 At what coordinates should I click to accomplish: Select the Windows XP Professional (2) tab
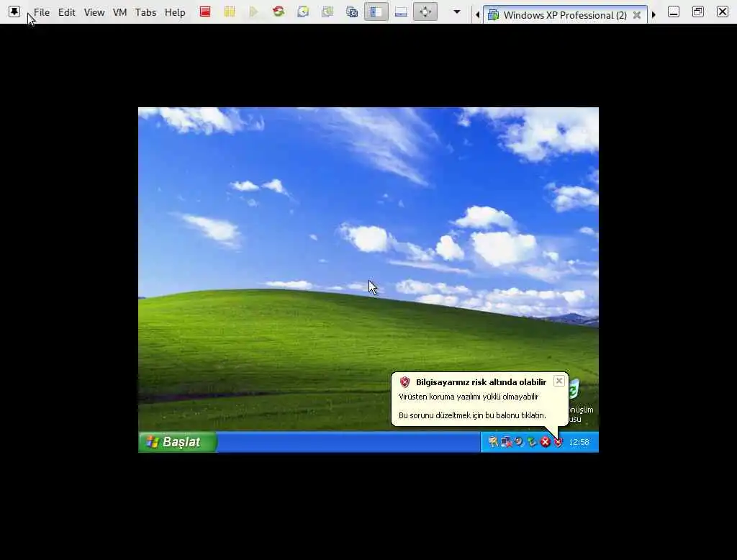tap(564, 15)
